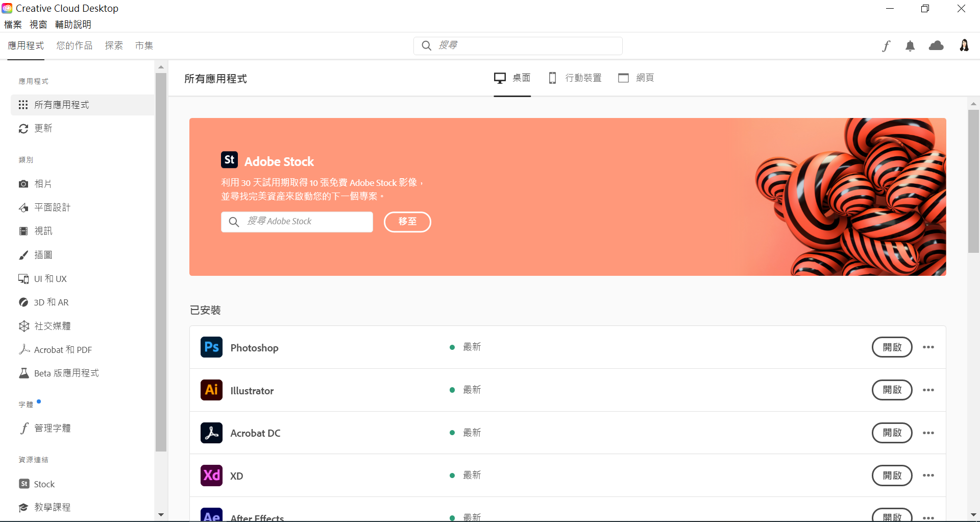Open more options for Acrobat DC
Image resolution: width=980 pixels, height=522 pixels.
[x=928, y=433]
